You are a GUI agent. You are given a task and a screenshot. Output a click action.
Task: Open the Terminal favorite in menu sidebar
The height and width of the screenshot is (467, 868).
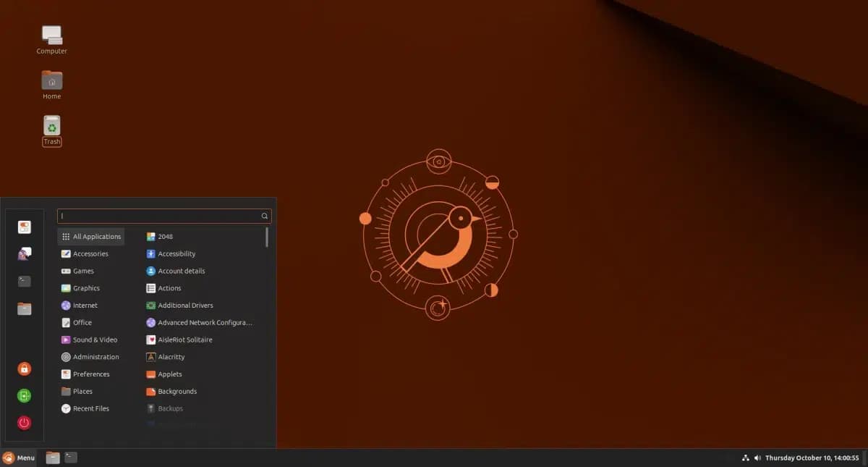click(x=25, y=281)
